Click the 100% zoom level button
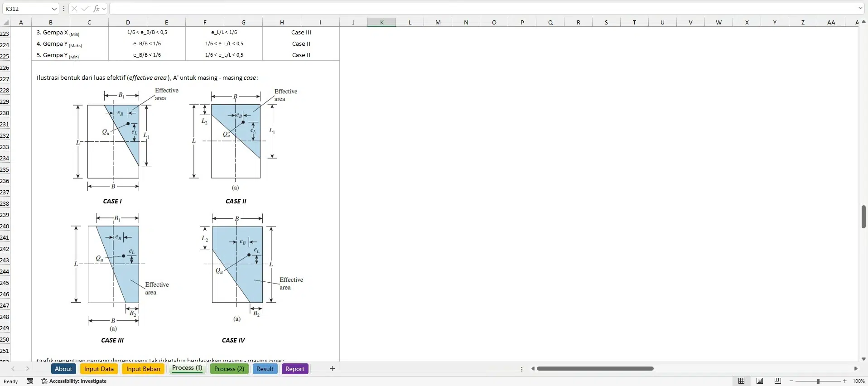868x386 pixels. [858, 381]
